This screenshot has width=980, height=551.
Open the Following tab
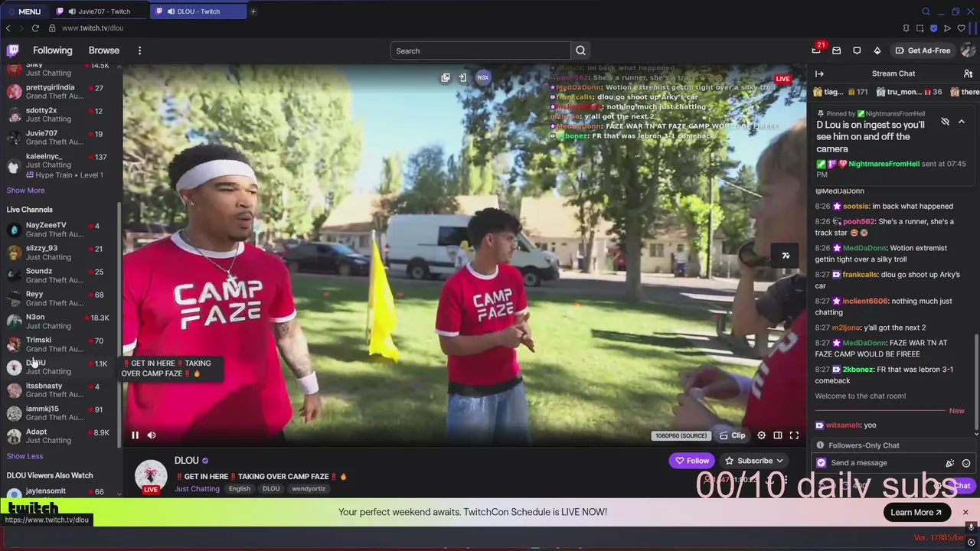click(x=52, y=51)
